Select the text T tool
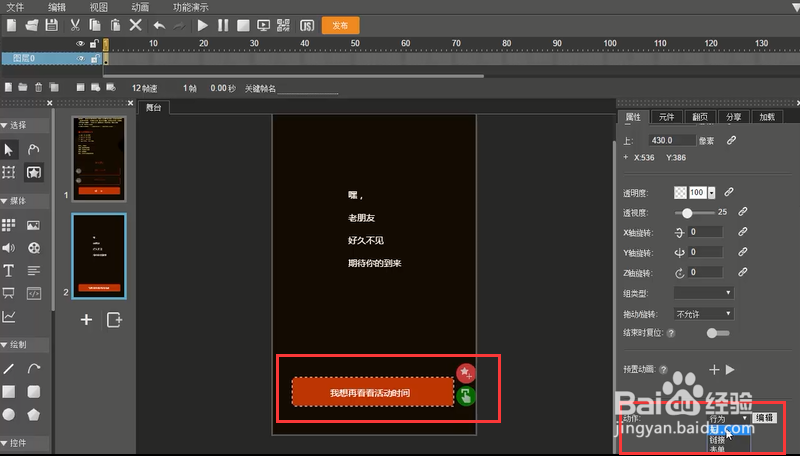This screenshot has width=800, height=456. click(x=9, y=270)
